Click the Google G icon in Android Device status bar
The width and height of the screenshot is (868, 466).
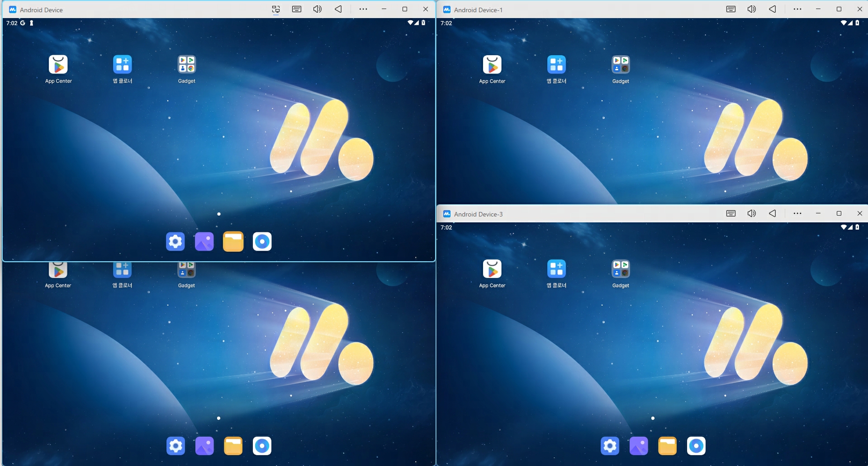click(x=23, y=23)
